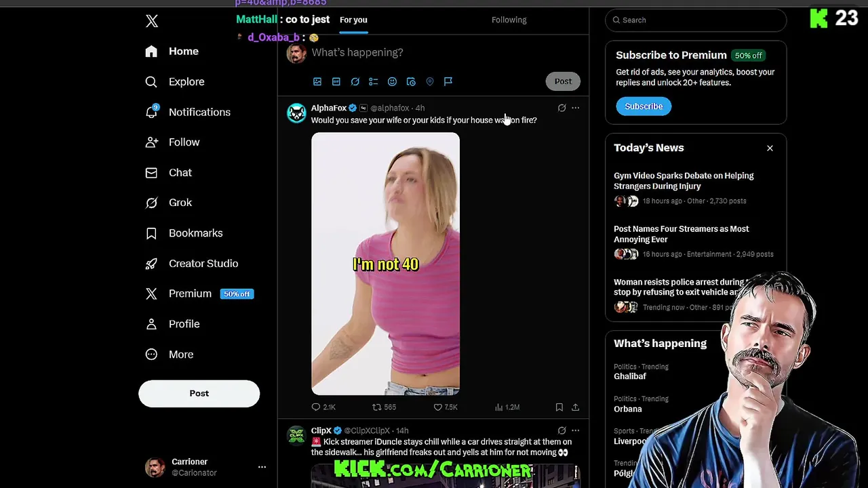868x488 pixels.
Task: Add an image via the media icon
Action: (317, 81)
